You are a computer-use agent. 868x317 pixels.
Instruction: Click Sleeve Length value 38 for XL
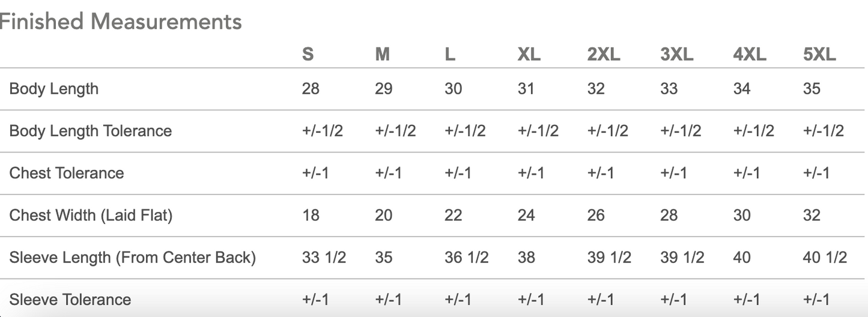pyautogui.click(x=526, y=258)
